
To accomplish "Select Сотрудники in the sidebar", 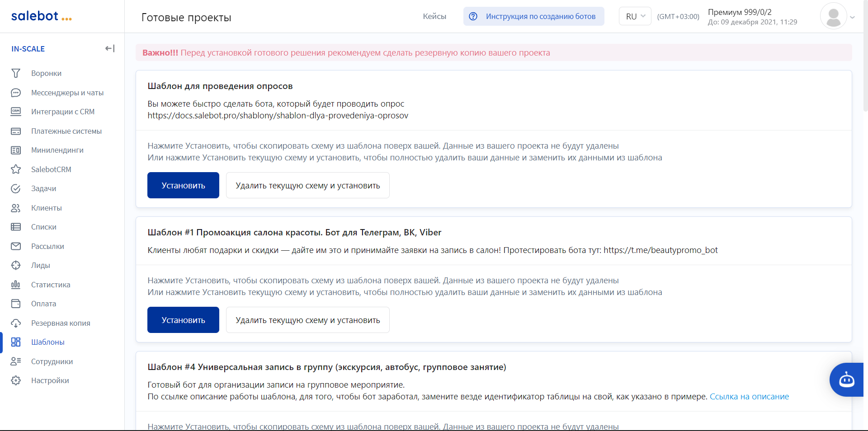I will [52, 361].
